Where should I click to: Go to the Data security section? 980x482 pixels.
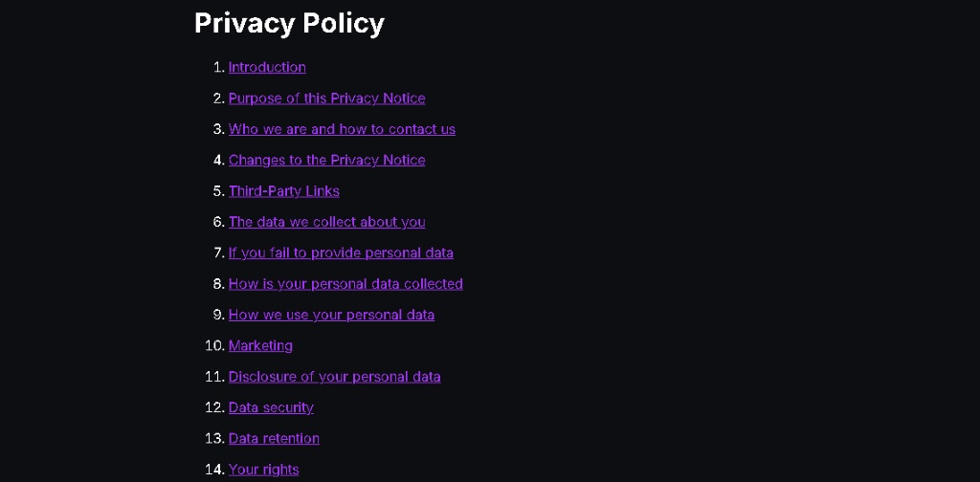point(271,407)
